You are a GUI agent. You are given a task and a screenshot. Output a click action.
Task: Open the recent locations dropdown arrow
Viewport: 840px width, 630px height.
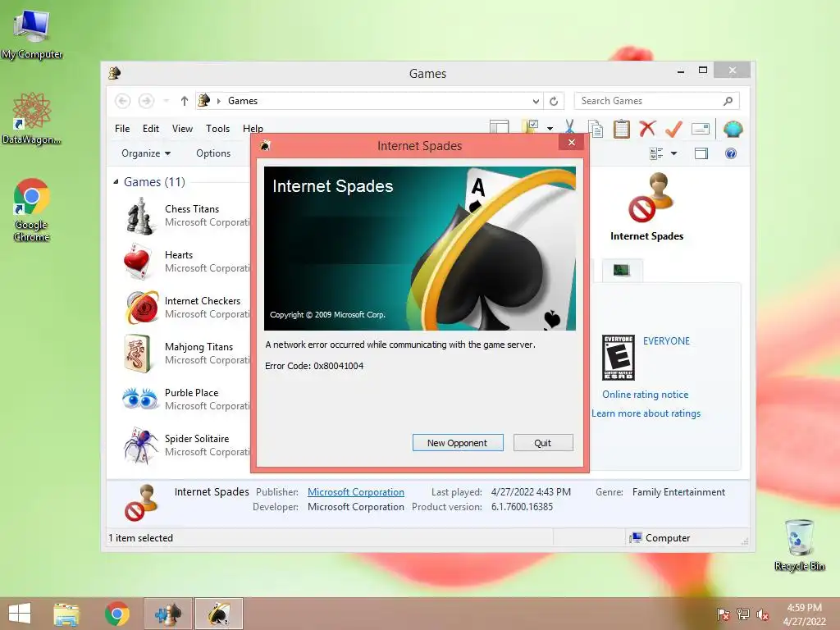tap(166, 101)
